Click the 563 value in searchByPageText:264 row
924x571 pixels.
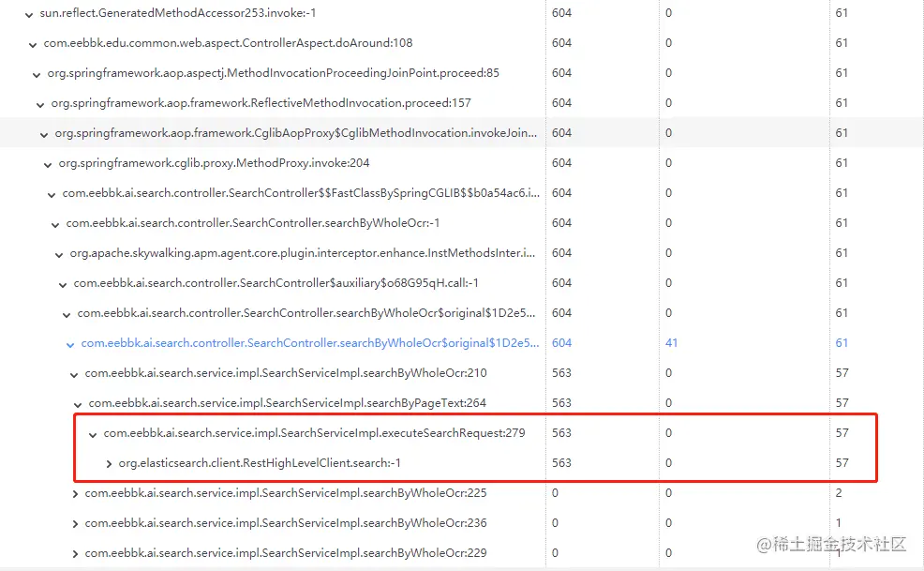[x=561, y=403]
